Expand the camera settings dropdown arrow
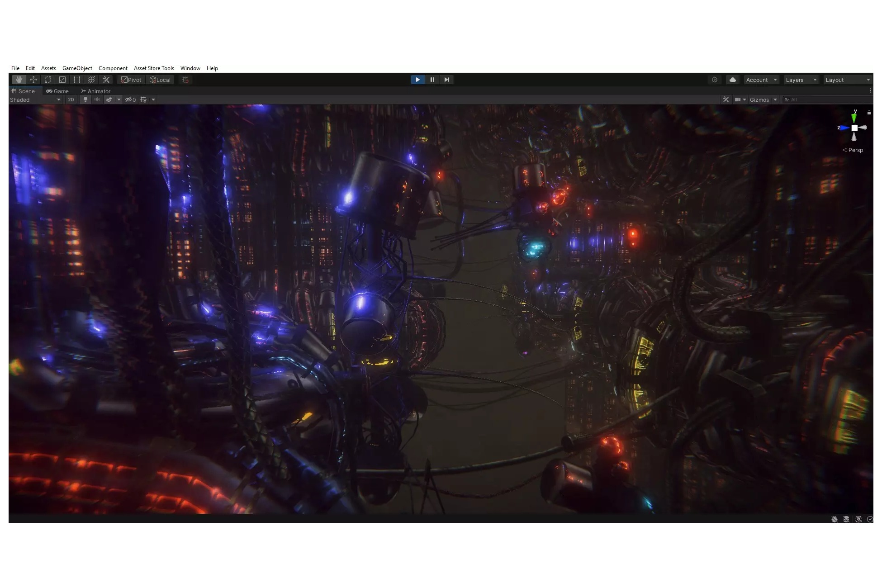The width and height of the screenshot is (882, 588). click(x=744, y=100)
